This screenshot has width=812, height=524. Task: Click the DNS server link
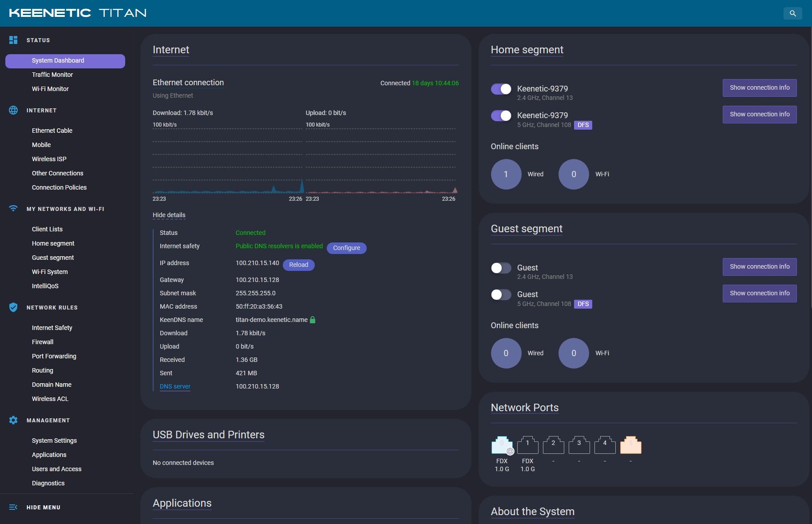tap(175, 386)
